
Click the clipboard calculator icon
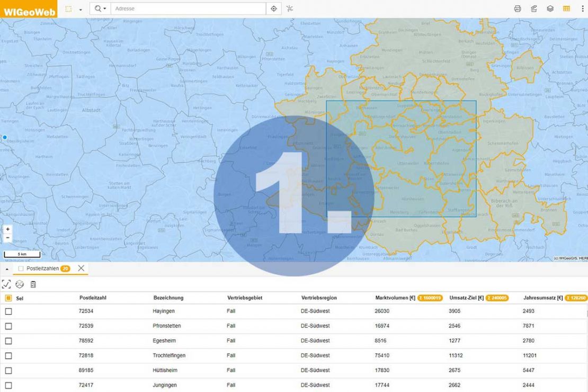click(x=33, y=284)
